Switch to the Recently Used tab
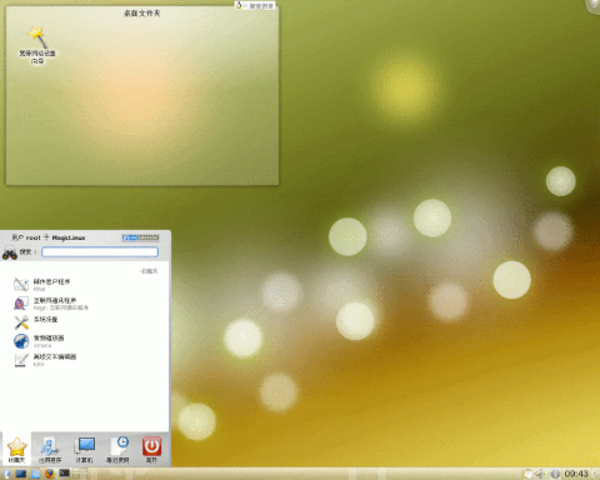Image resolution: width=600 pixels, height=480 pixels. point(118,450)
